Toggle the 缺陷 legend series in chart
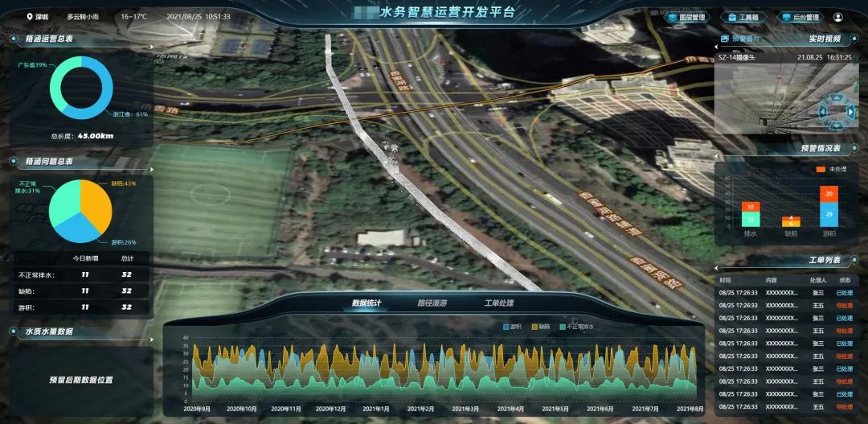The image size is (868, 424). 539,327
